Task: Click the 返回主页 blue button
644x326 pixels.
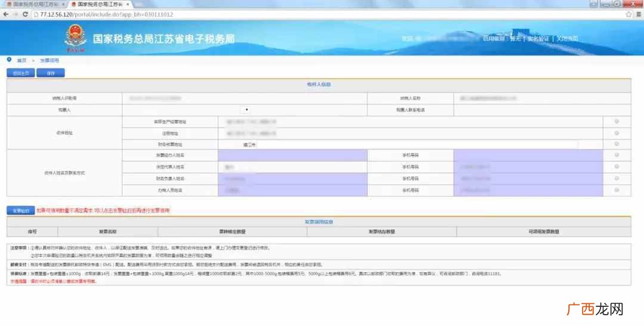Action: pyautogui.click(x=20, y=73)
